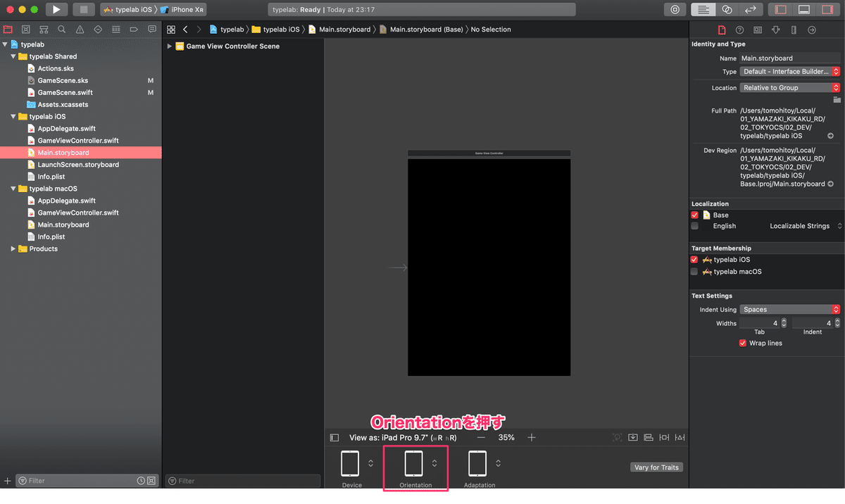
Task: Click Update Frames icon
Action: click(x=618, y=437)
